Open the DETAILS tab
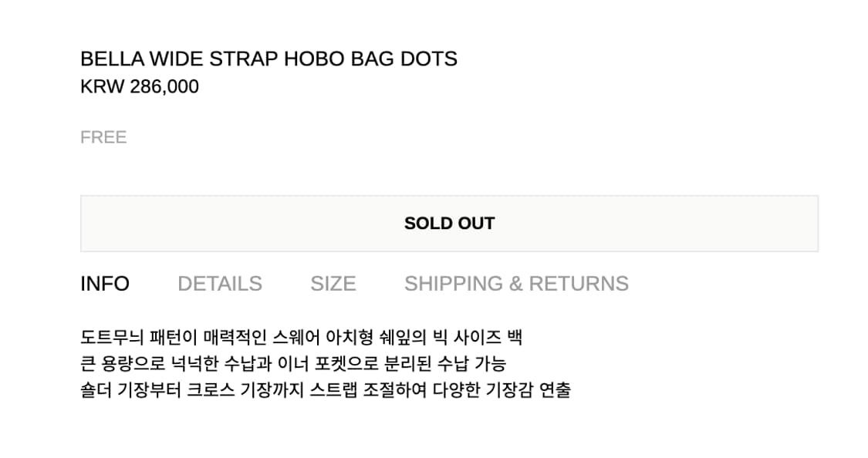The width and height of the screenshot is (868, 458). 219,284
